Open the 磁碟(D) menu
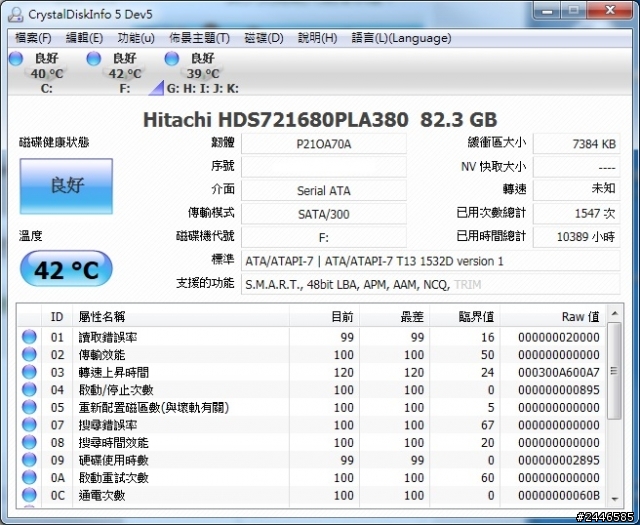This screenshot has width=640, height=525. click(x=264, y=38)
